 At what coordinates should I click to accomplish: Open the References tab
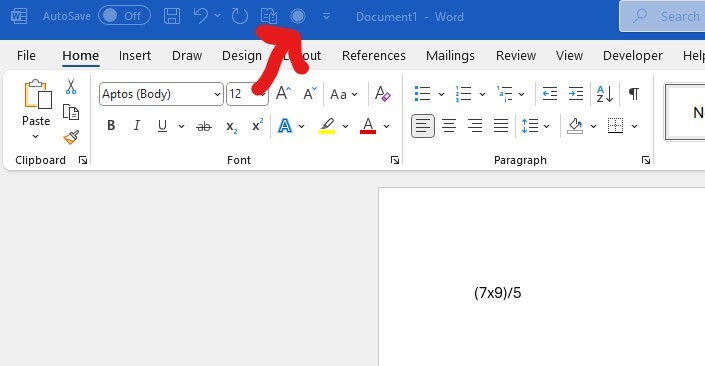(x=374, y=56)
